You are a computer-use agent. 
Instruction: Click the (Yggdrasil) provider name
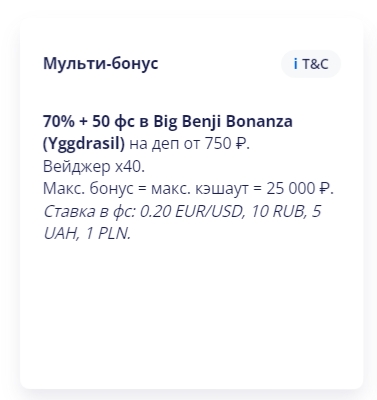coord(84,144)
